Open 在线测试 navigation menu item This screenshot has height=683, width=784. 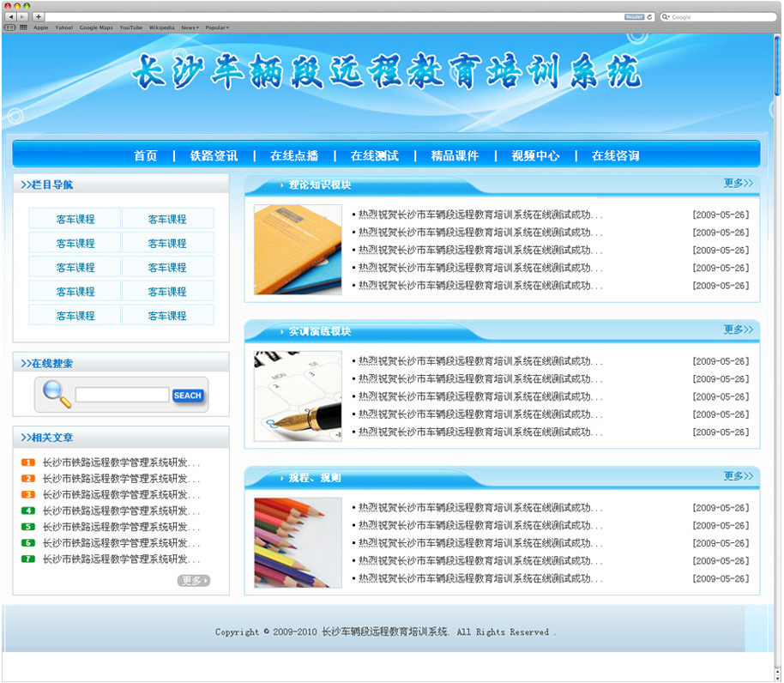click(x=374, y=155)
